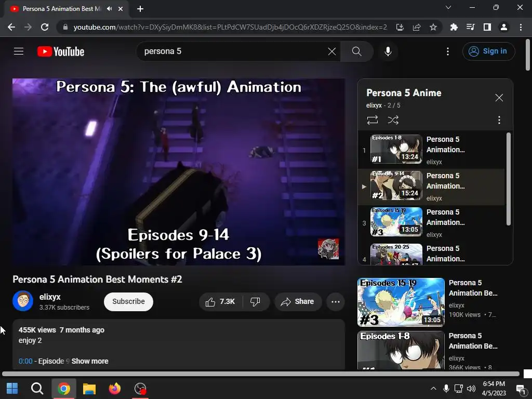
Task: Open the Extensions puzzle icon
Action: click(454, 27)
